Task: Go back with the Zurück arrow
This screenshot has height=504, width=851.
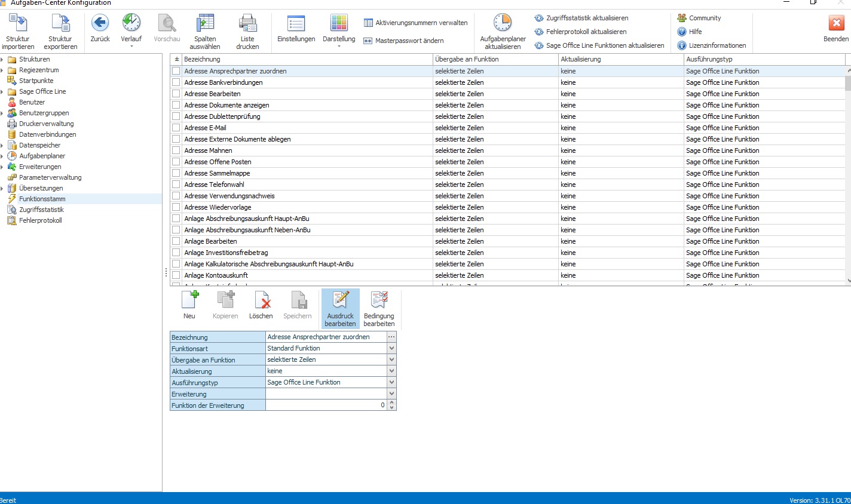Action: point(100,28)
